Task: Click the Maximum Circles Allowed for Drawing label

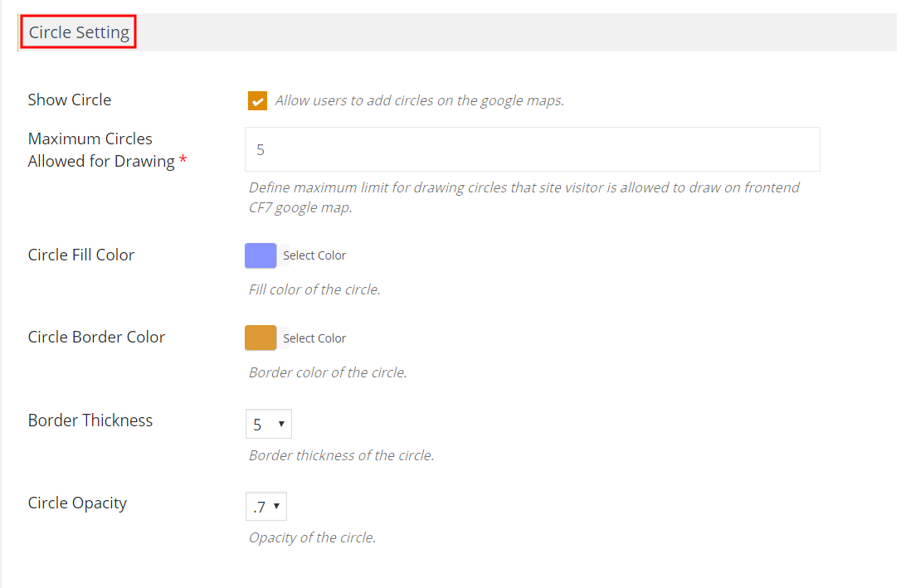Action: (101, 150)
